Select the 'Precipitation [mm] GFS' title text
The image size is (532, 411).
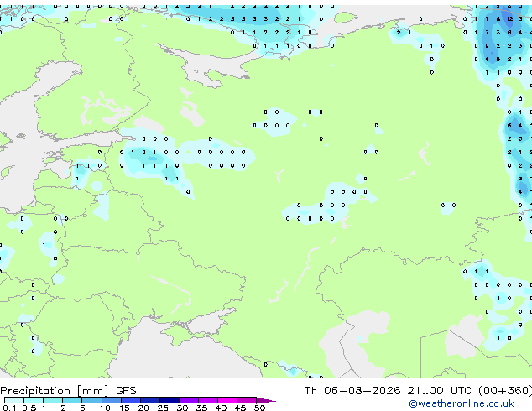(x=68, y=391)
